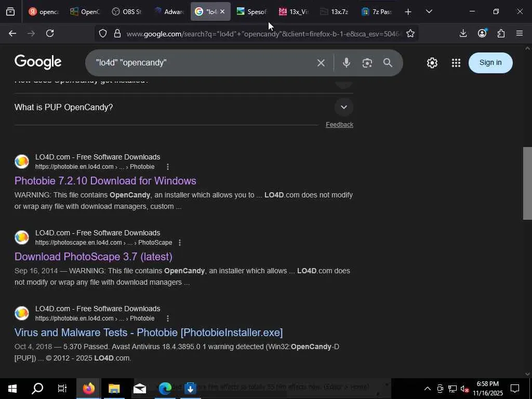List all tabs dropdown arrow

coord(429,11)
